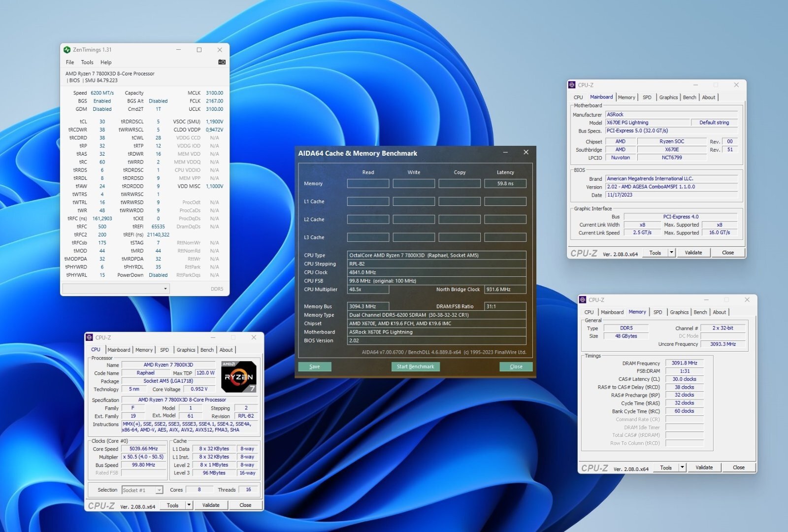Screen dimensions: 788x532
Task: Click Close in the CPU-Z CPU window
Action: point(245,505)
